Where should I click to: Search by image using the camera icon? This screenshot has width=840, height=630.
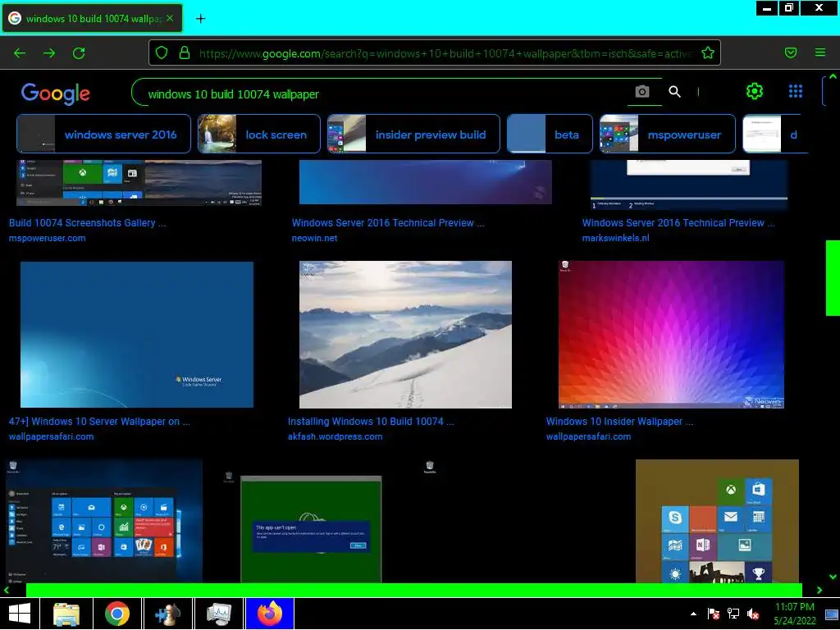click(641, 92)
